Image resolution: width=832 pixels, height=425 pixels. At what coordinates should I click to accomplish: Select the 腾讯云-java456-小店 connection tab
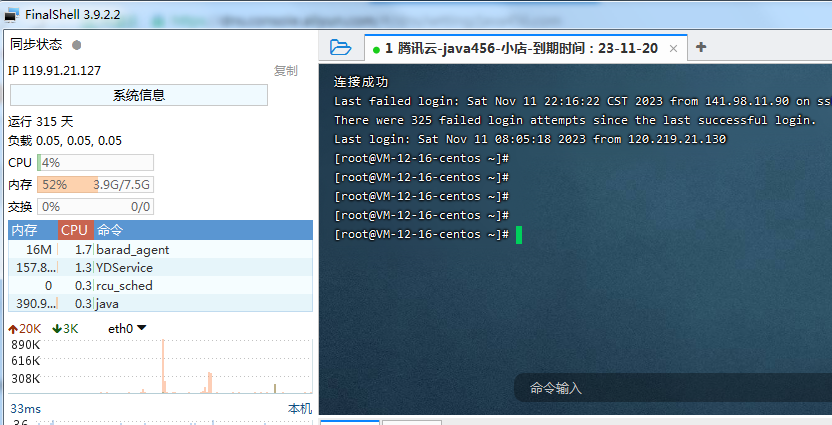(x=526, y=48)
